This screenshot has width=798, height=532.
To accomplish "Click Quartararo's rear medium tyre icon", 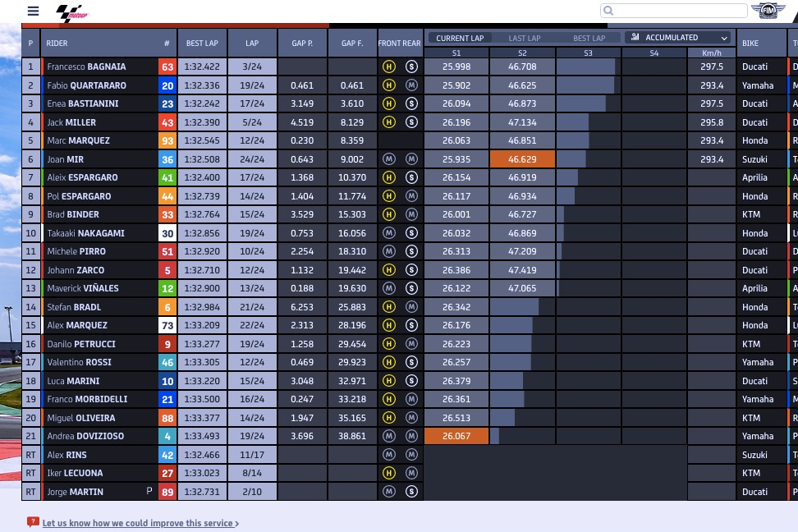I will click(411, 85).
